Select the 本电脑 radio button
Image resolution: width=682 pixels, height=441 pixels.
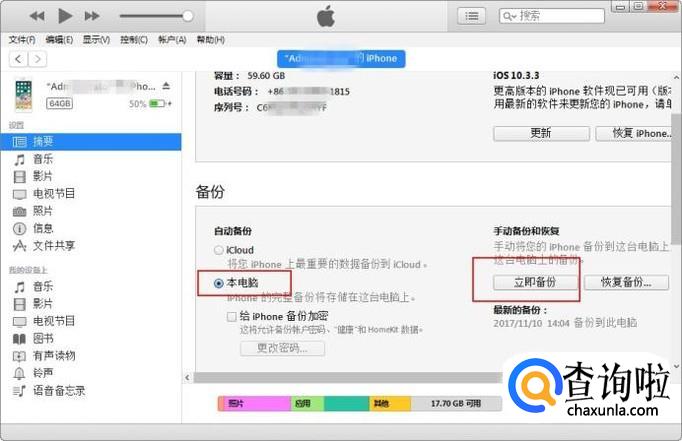(x=219, y=284)
